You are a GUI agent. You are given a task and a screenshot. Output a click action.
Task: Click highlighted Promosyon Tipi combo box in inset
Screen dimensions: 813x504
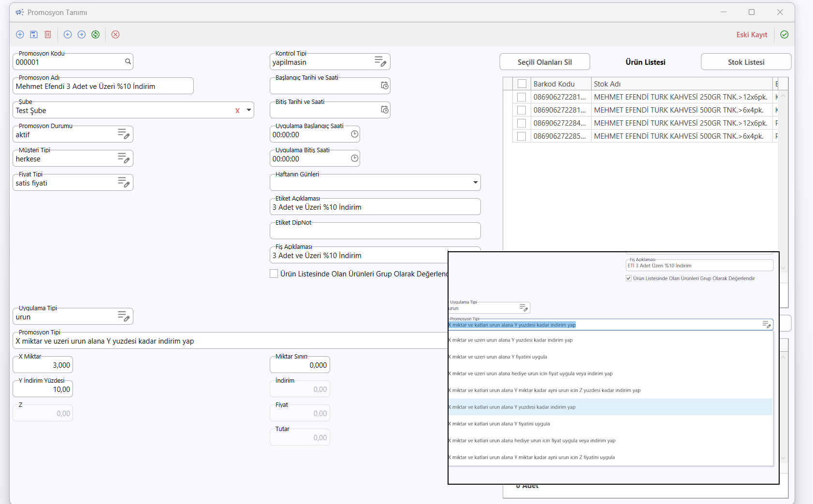tap(610, 325)
